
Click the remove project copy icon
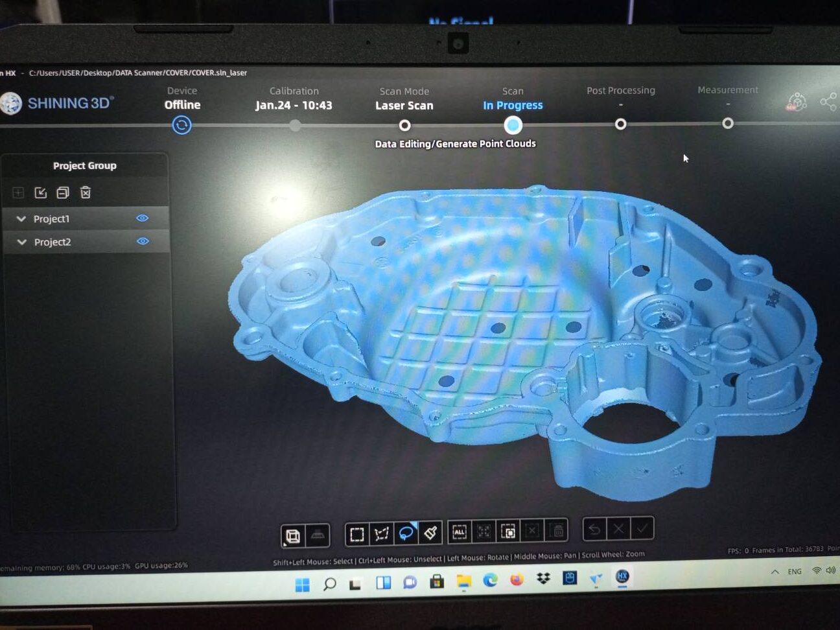tap(63, 192)
